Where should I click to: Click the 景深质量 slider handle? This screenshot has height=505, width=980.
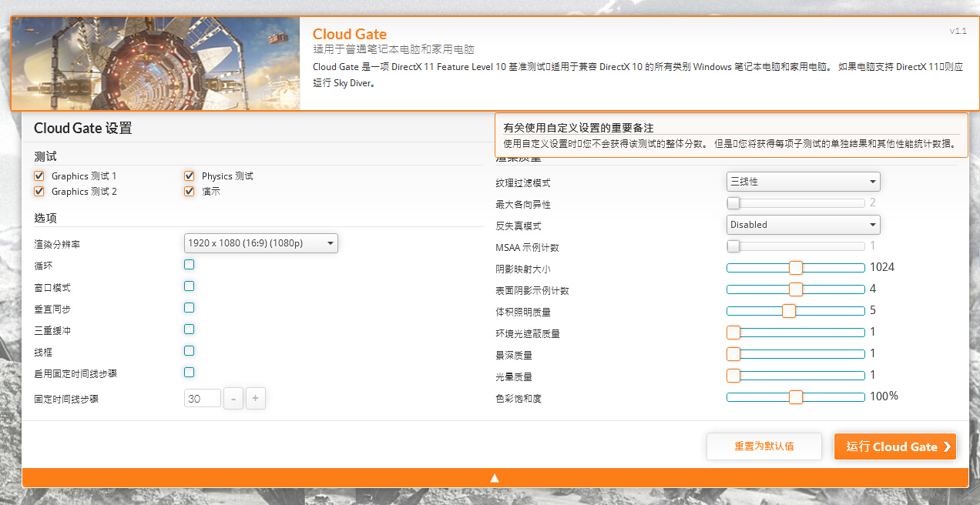pos(733,354)
